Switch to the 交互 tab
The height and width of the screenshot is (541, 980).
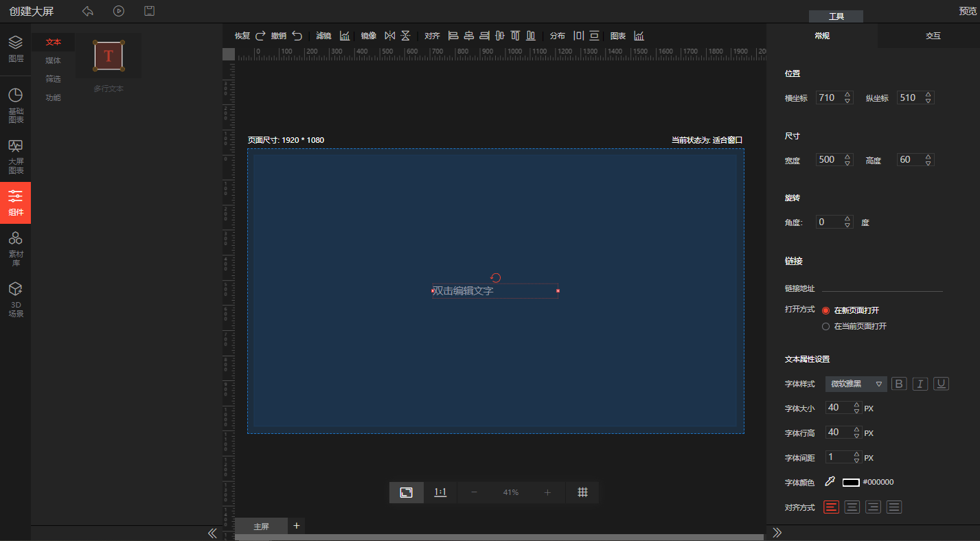pos(933,36)
